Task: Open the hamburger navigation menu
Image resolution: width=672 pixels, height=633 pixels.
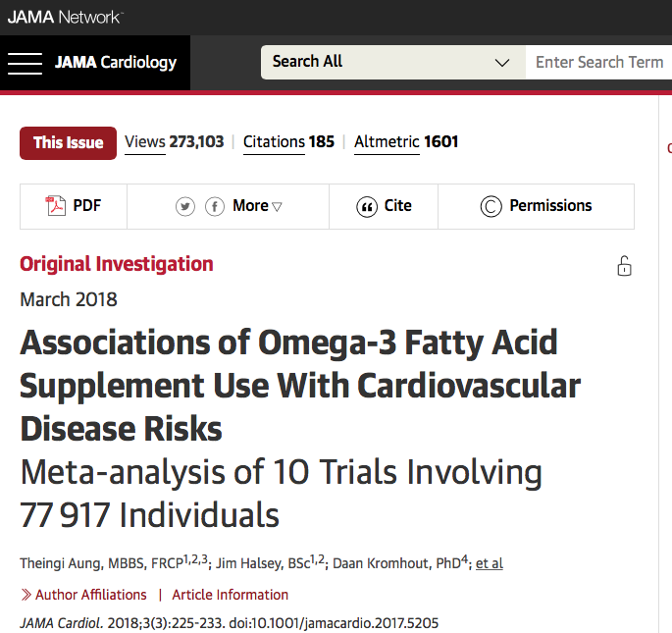Action: pyautogui.click(x=25, y=63)
